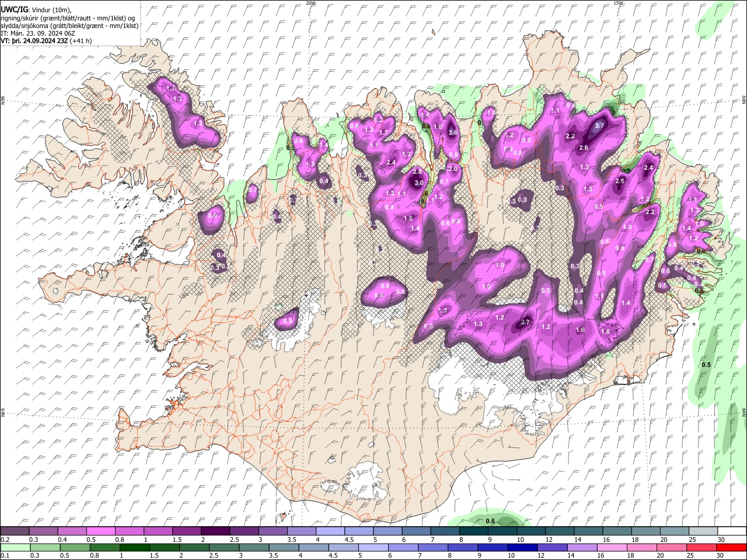Screen dimensions: 747x560
Task: Click the bottom row legend label 18
Action: point(631,556)
